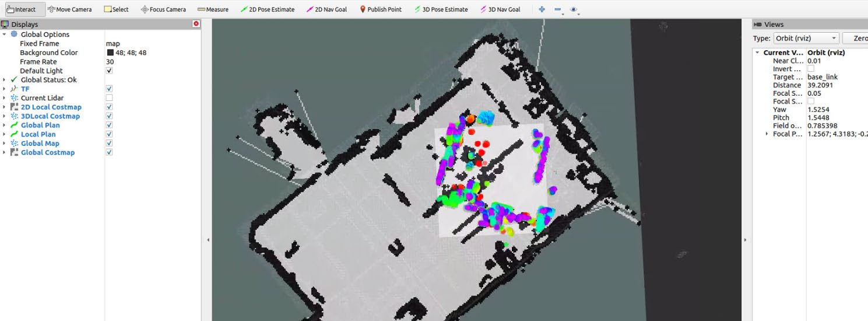
Task: Click the Global Map point cloud icon
Action: pyautogui.click(x=15, y=143)
